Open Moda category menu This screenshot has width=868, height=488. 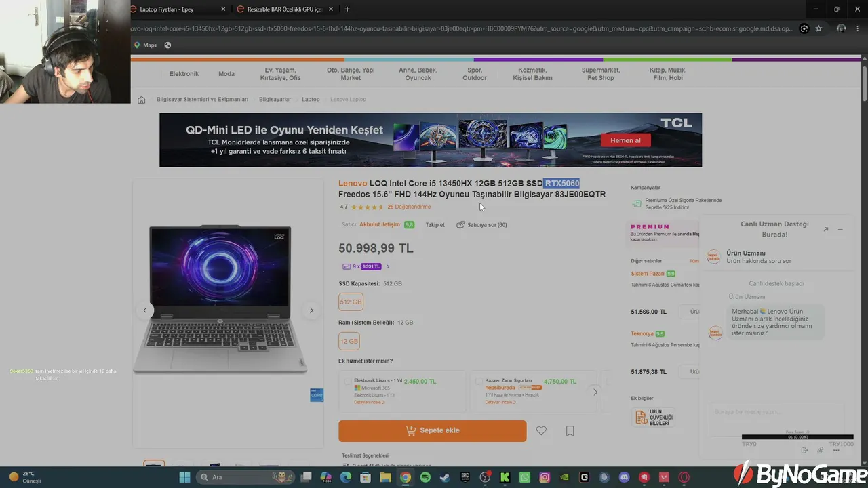tap(226, 74)
